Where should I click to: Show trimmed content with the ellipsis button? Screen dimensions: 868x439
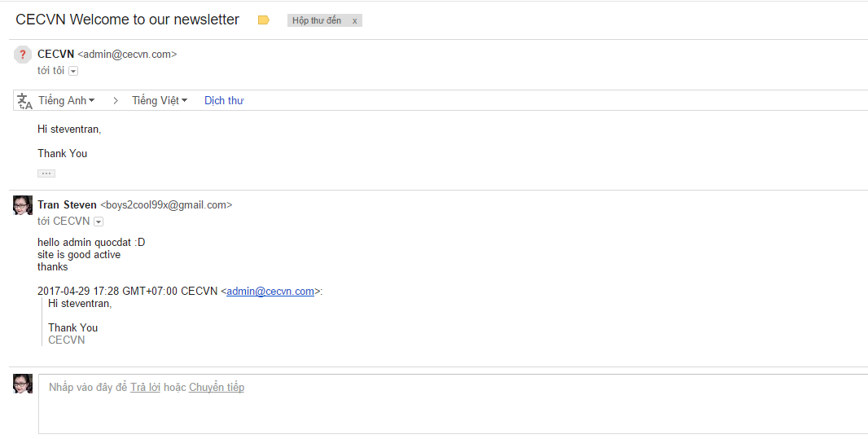coord(46,173)
